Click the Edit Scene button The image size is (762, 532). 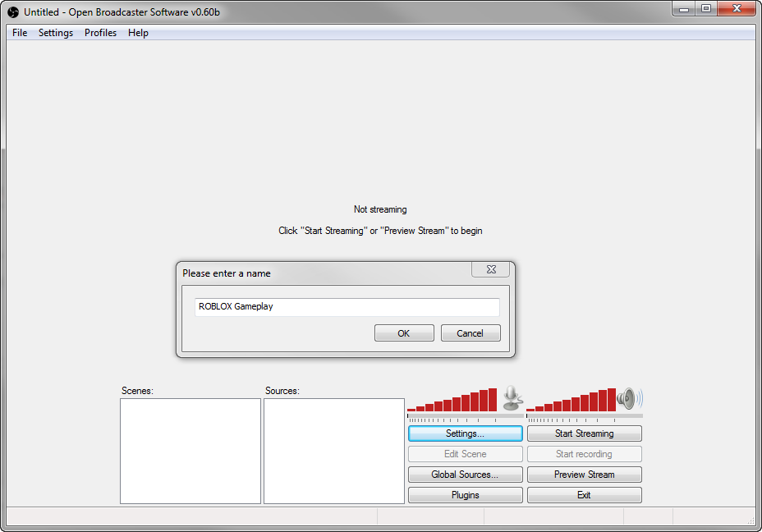coord(465,454)
